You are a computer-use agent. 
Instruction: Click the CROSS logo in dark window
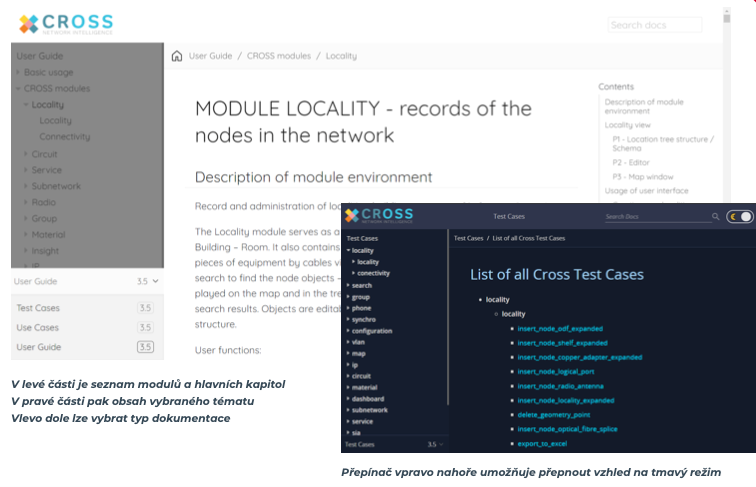tap(379, 216)
